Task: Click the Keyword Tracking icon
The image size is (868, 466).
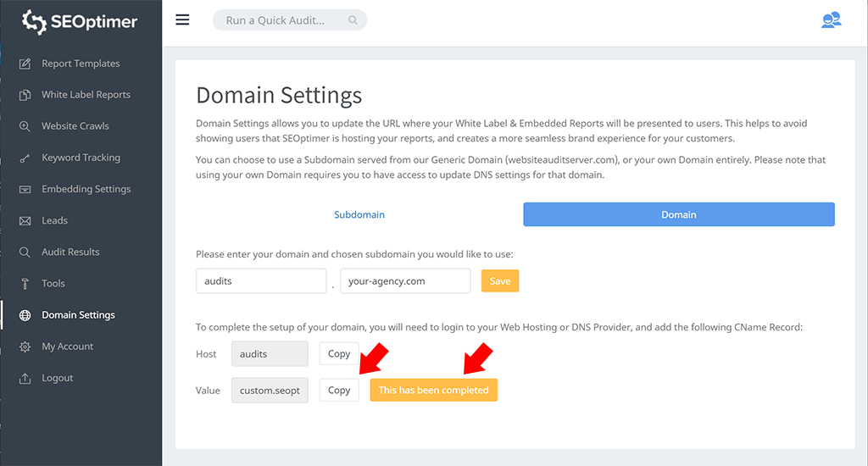Action: pyautogui.click(x=25, y=158)
